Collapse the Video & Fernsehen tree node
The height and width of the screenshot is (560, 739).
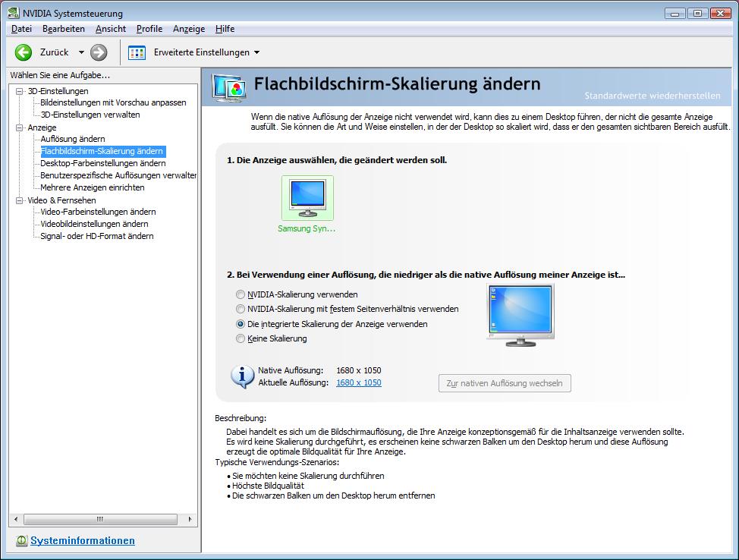click(19, 200)
